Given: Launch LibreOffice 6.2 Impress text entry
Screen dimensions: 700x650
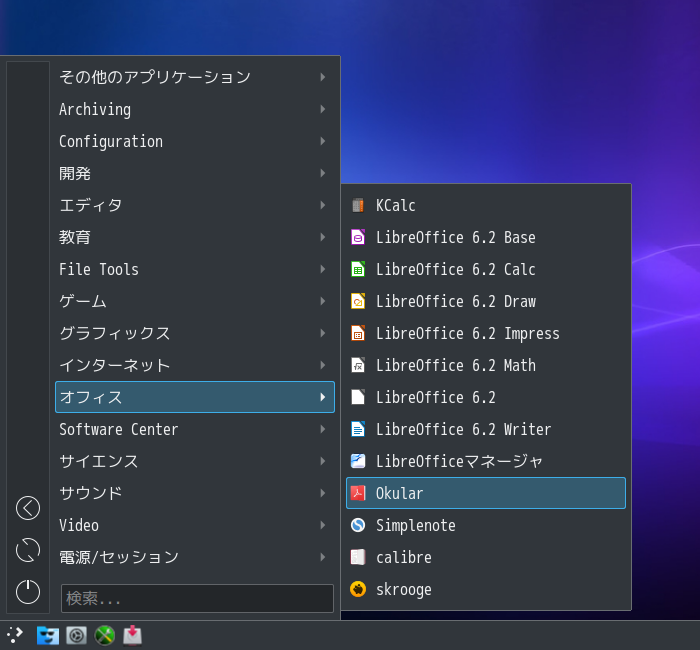Looking at the screenshot, I should (x=467, y=333).
